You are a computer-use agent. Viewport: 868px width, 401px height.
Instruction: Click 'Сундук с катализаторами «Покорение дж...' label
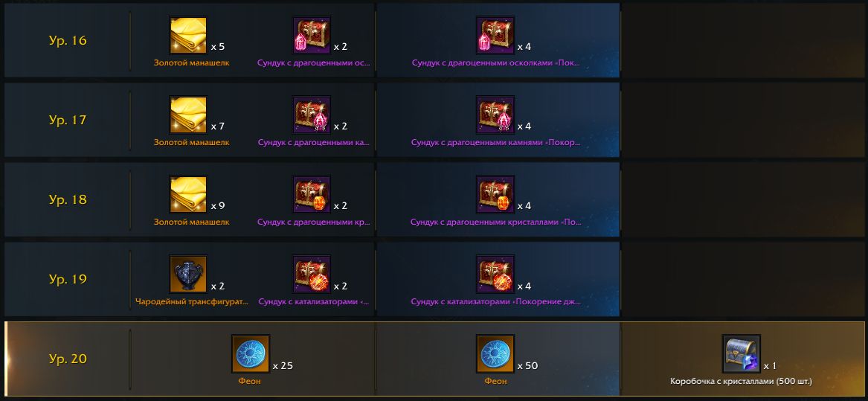pos(495,302)
